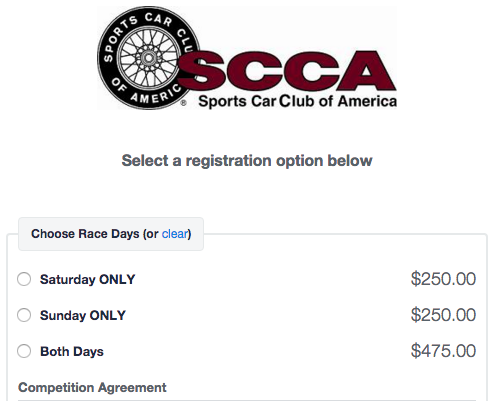Image resolution: width=496 pixels, height=401 pixels.
Task: Click the 'OF AMERICA' arc text on the badge
Action: tap(147, 92)
